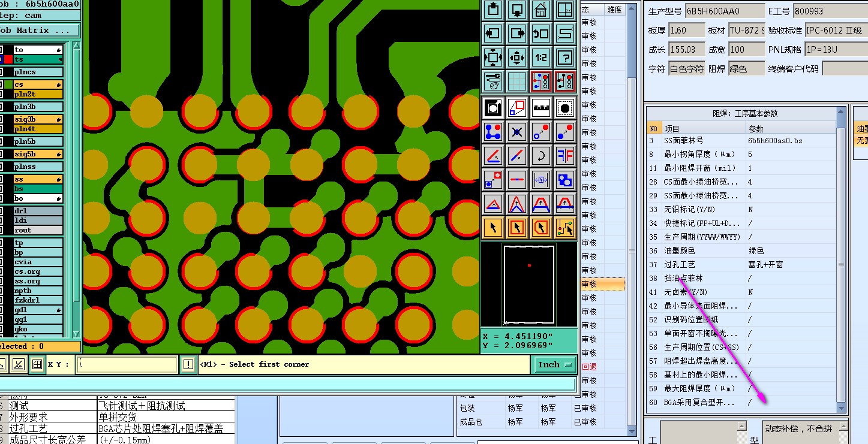Click the wrench and palette settings icon
The image size is (868, 444).
click(x=493, y=80)
